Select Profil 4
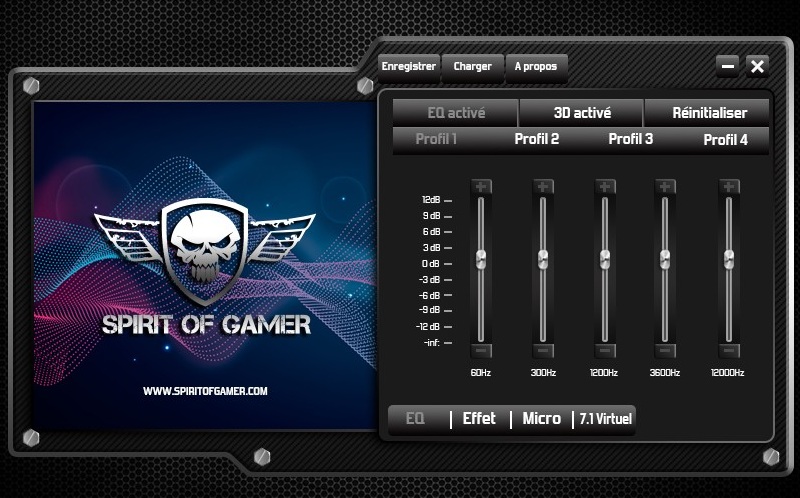 tap(725, 139)
